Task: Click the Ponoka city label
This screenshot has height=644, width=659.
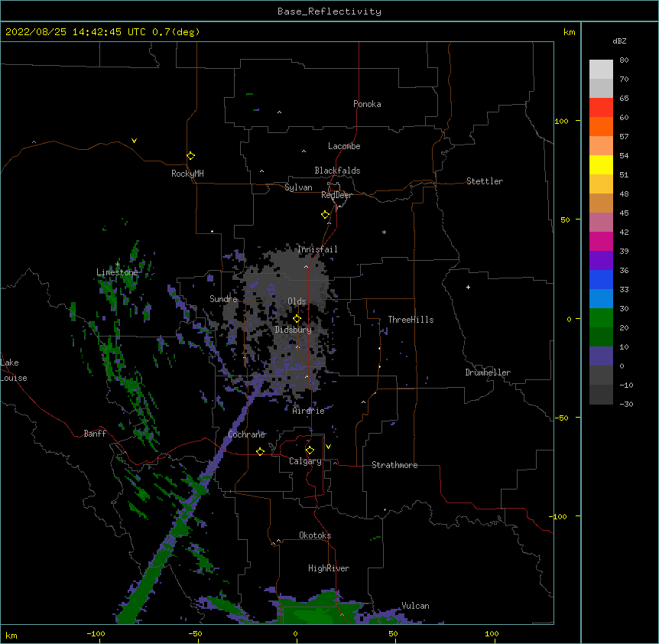Action: point(367,104)
